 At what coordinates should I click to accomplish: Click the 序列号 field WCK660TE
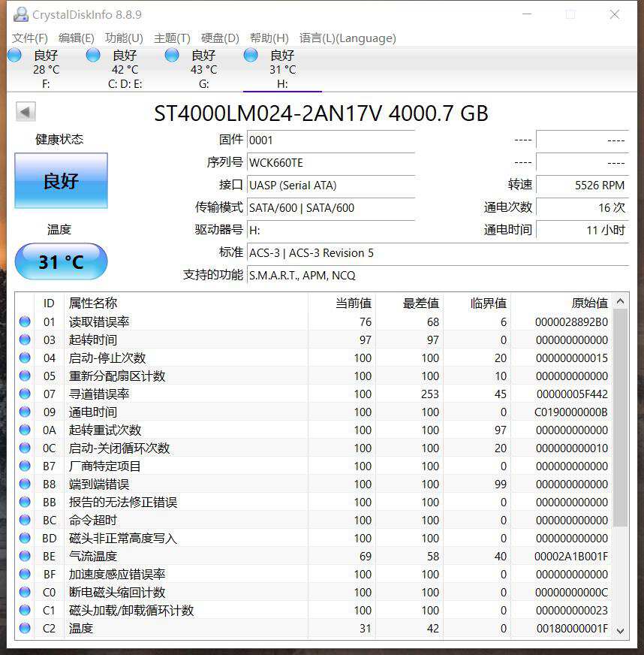[331, 162]
